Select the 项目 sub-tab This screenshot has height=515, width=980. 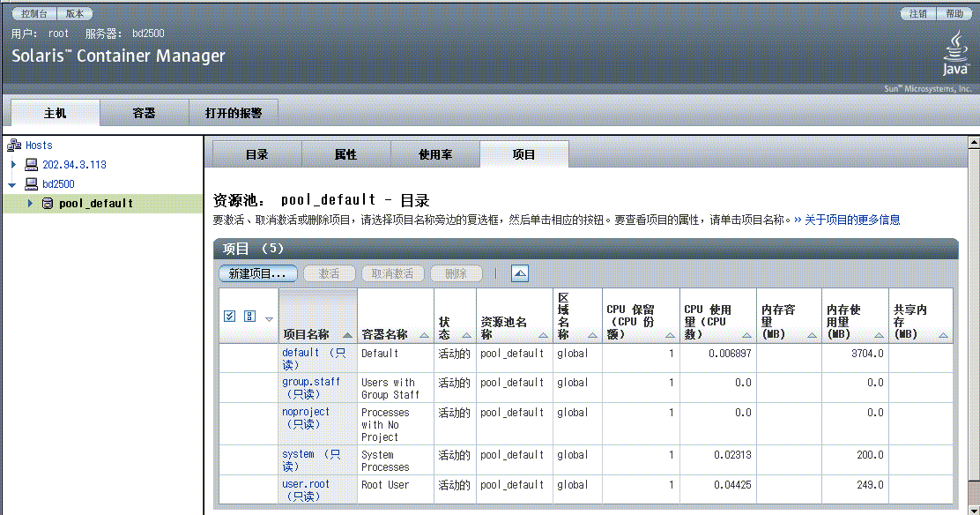pos(524,154)
